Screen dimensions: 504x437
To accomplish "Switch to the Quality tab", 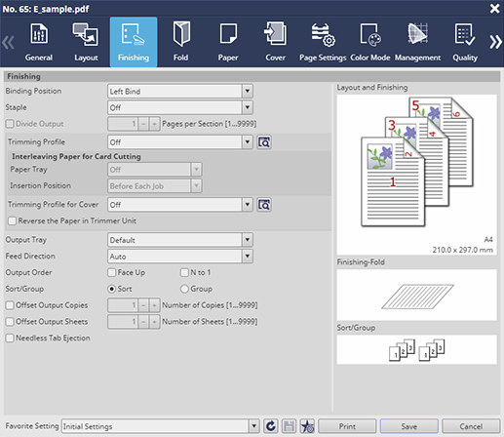I will (x=465, y=42).
